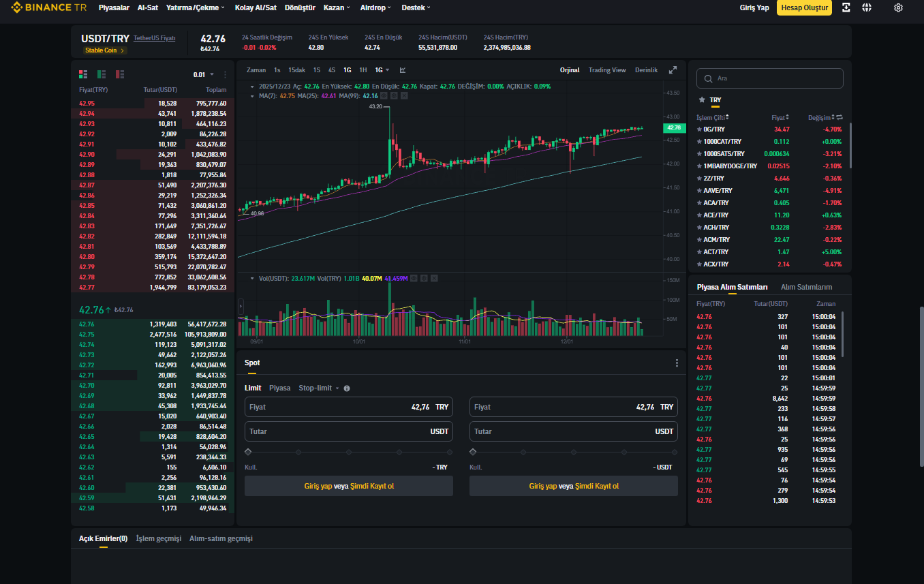Open the chart interval 1G dropdown

tap(382, 70)
